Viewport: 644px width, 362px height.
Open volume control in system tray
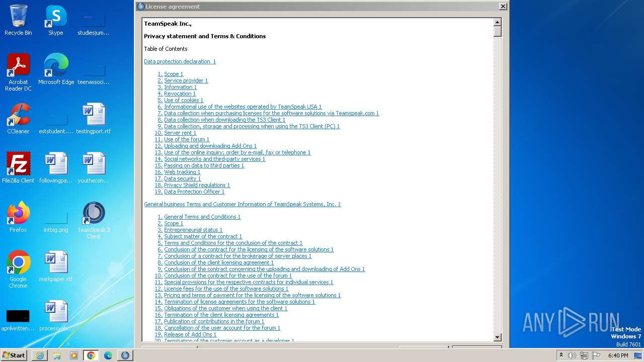coord(572,355)
